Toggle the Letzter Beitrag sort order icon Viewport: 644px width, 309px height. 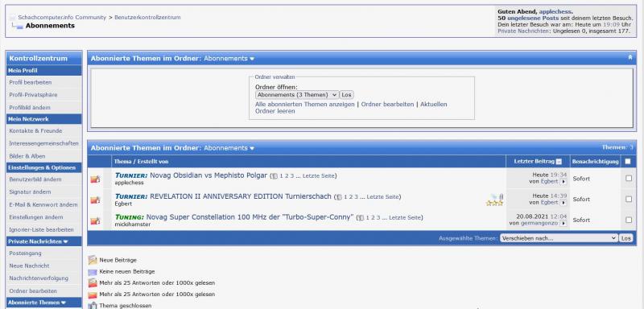[559, 162]
